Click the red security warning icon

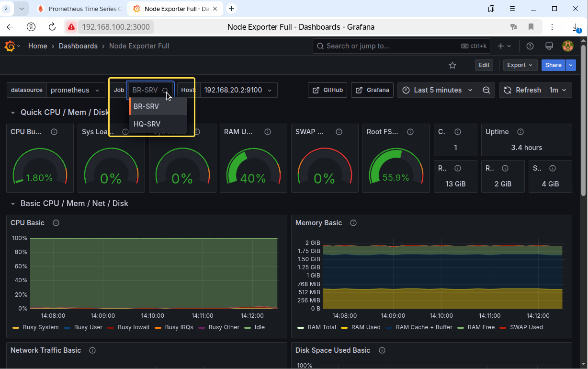pos(71,27)
